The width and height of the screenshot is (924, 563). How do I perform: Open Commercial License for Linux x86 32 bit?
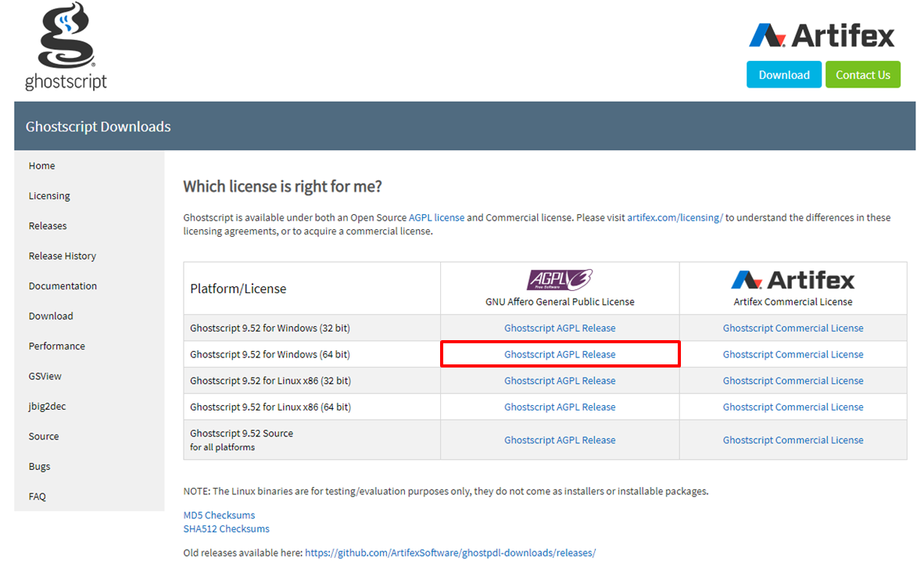793,381
